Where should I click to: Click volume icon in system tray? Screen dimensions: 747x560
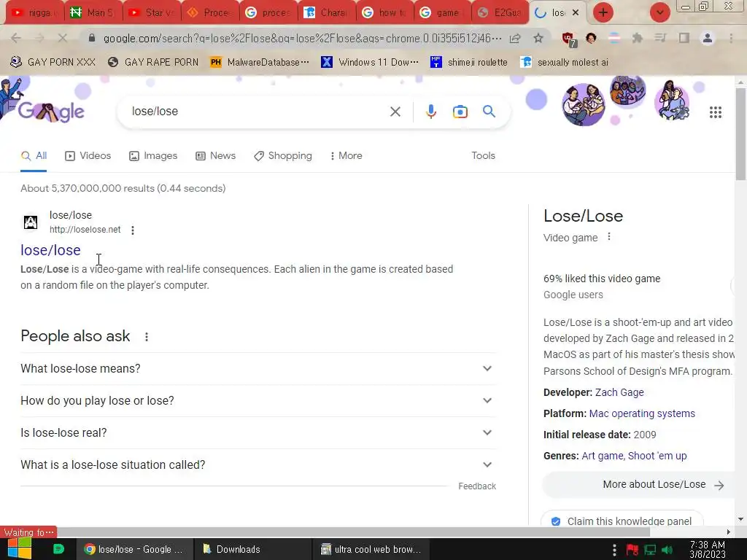coord(667,550)
